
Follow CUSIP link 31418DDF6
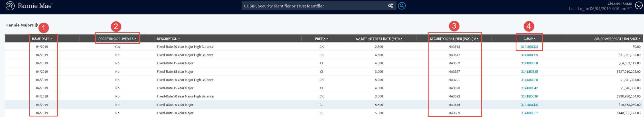(529, 80)
